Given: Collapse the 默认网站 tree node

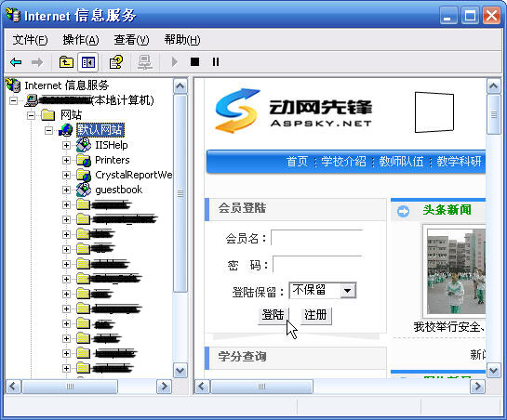Looking at the screenshot, I should [x=48, y=130].
